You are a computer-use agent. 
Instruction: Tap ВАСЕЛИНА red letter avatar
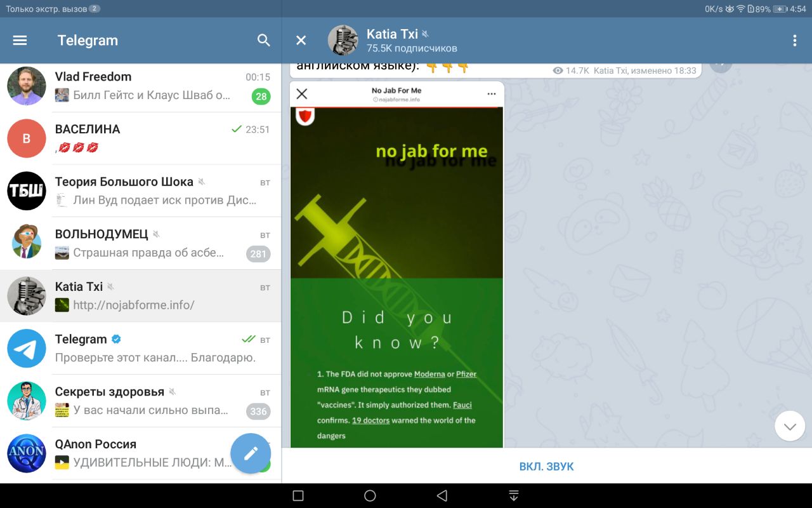click(x=27, y=138)
